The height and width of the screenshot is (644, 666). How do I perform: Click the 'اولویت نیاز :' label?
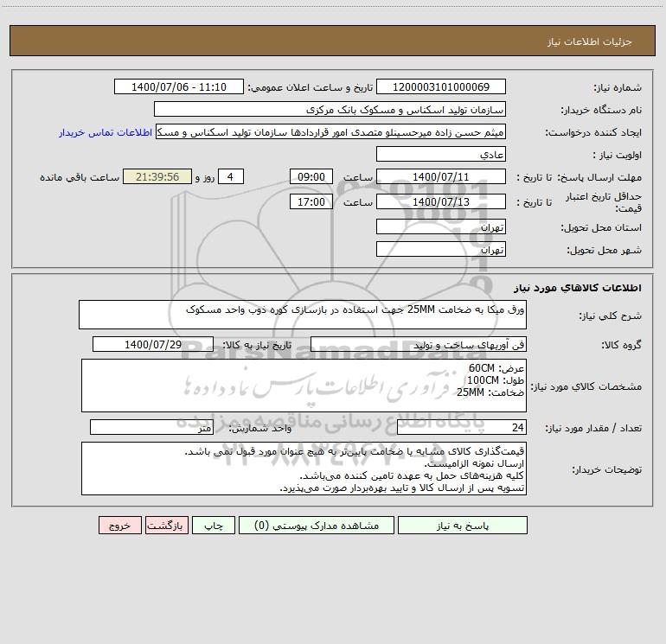pos(618,156)
